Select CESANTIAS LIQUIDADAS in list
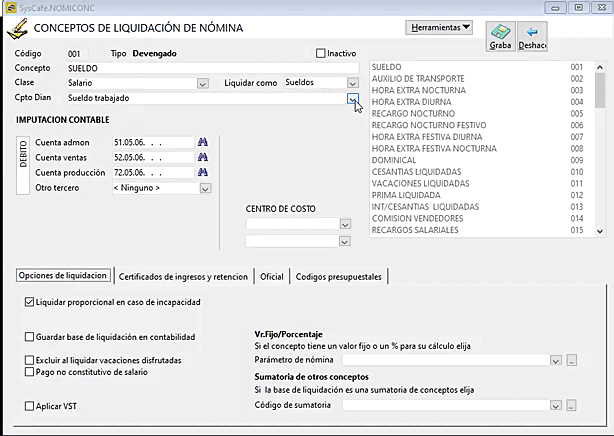614x436 pixels. click(482, 172)
